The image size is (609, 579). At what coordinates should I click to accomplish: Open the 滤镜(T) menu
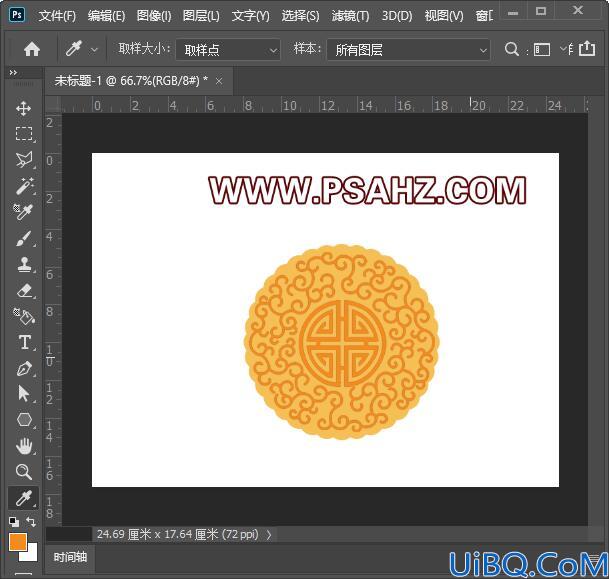click(350, 16)
